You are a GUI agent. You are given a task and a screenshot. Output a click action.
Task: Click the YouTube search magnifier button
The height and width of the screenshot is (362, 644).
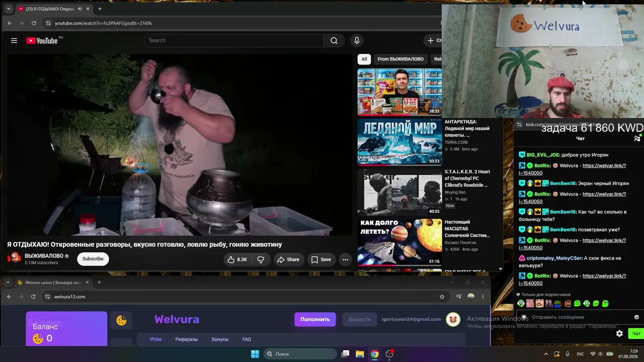334,41
